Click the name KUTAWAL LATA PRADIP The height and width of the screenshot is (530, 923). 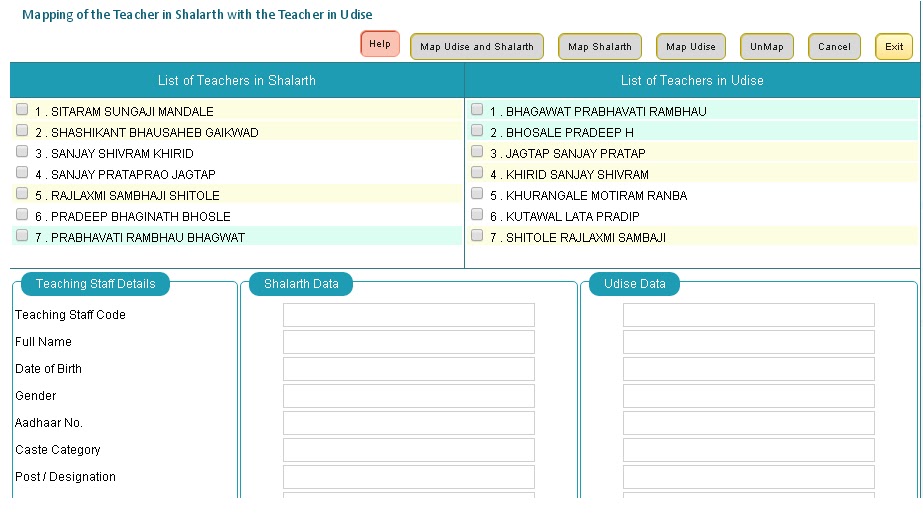[573, 217]
